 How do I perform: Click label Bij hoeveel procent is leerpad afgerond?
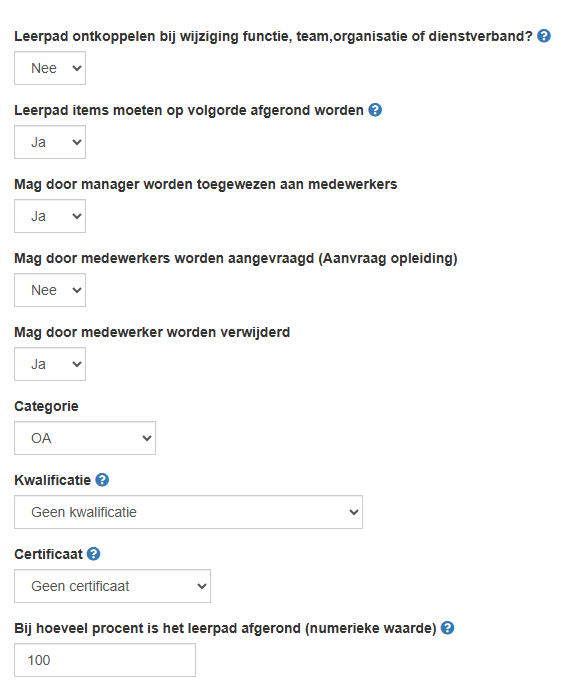[x=226, y=629]
